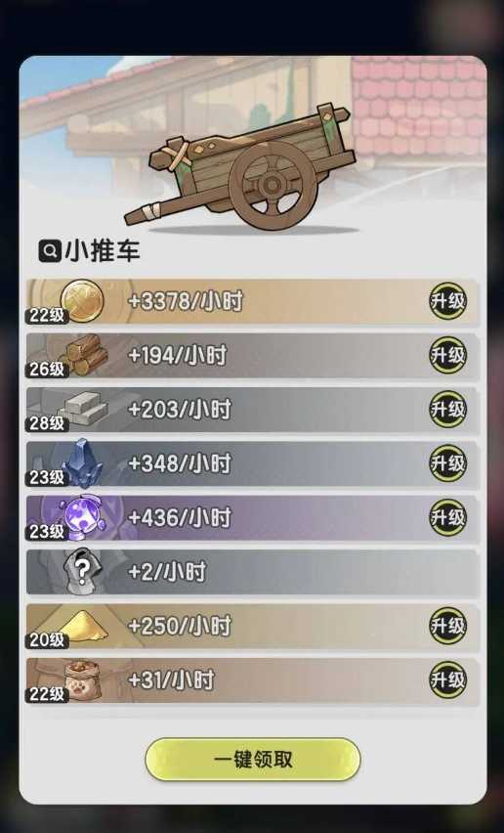504x833 pixels.
Task: Upgrade the sand +250/小时 row
Action: [447, 626]
